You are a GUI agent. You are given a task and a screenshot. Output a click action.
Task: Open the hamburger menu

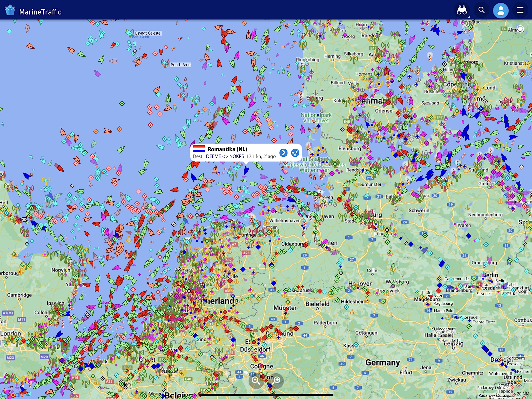coord(520,10)
